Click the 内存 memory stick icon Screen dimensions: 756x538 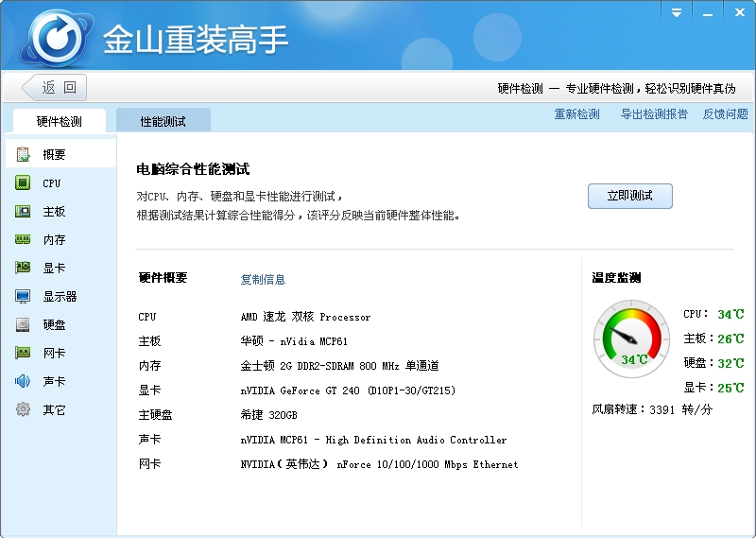pos(23,239)
